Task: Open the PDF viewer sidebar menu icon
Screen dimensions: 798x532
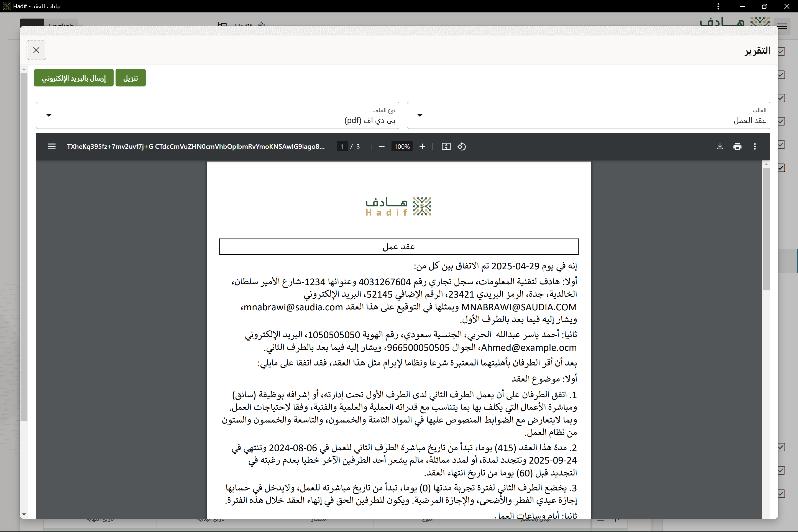Action: coord(52,147)
